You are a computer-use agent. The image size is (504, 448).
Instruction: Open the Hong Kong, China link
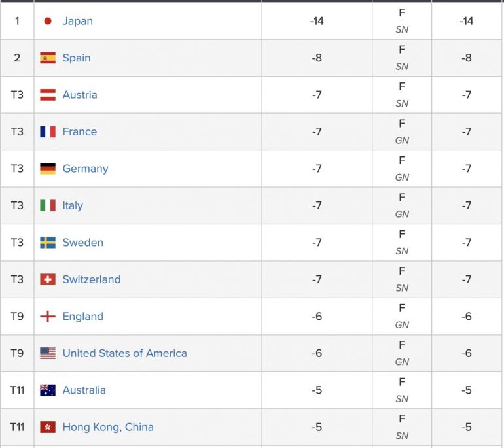click(108, 427)
